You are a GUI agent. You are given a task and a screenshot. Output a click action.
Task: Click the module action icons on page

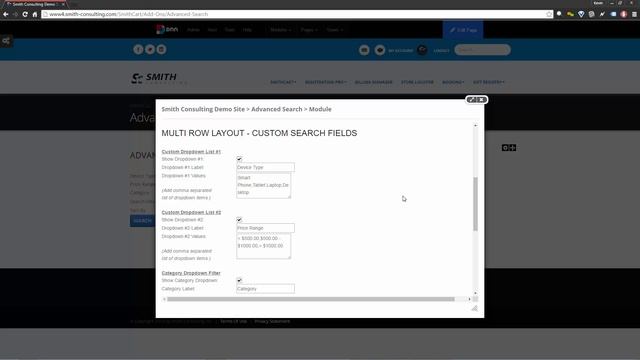(509, 148)
